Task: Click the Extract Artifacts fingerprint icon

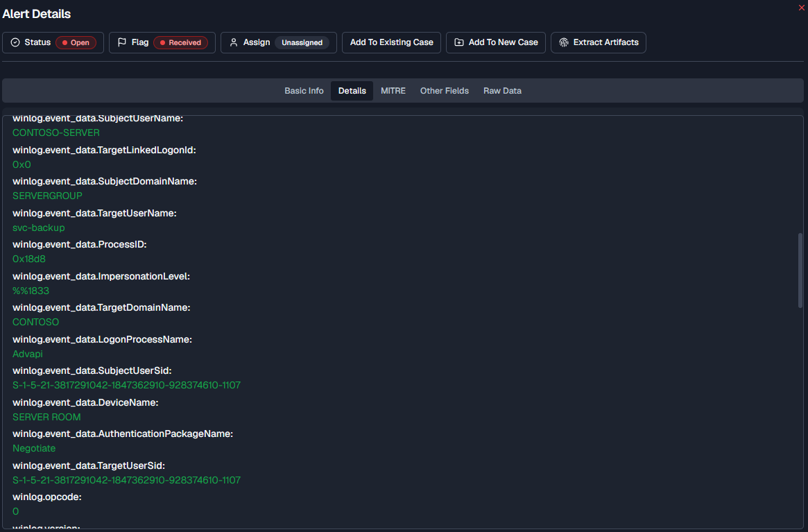Action: pos(564,42)
